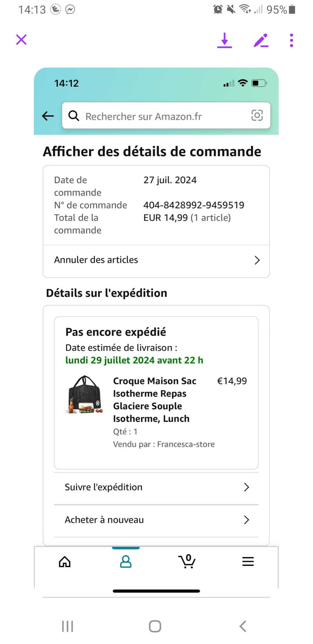313x644 pixels.
Task: Open the hamburger menu tab
Action: click(x=248, y=562)
